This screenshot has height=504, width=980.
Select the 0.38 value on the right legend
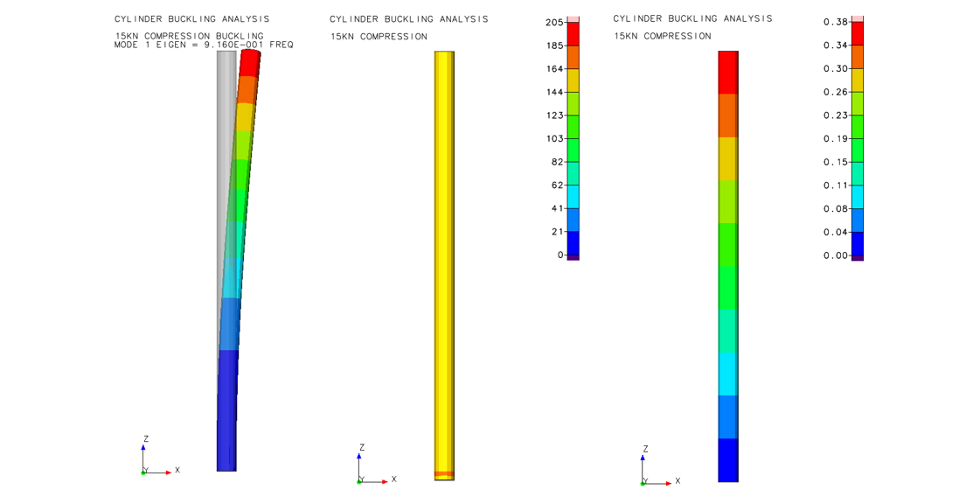tap(836, 22)
